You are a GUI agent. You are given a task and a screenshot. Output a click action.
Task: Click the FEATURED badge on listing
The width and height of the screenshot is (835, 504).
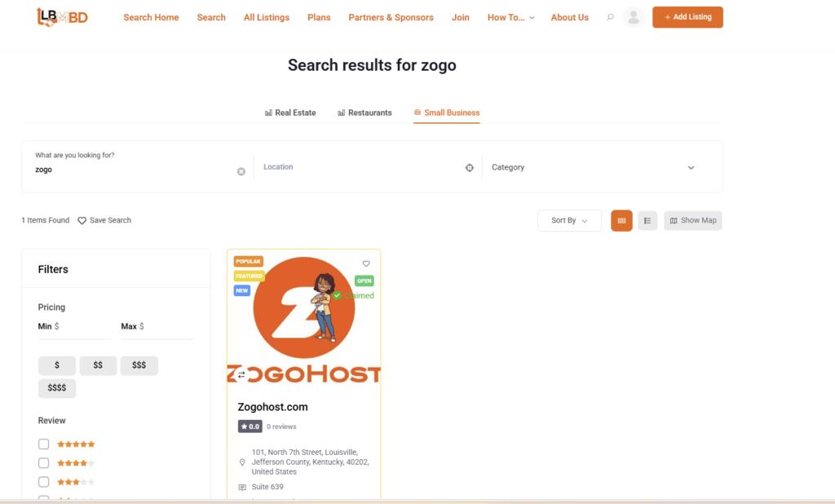(x=250, y=276)
